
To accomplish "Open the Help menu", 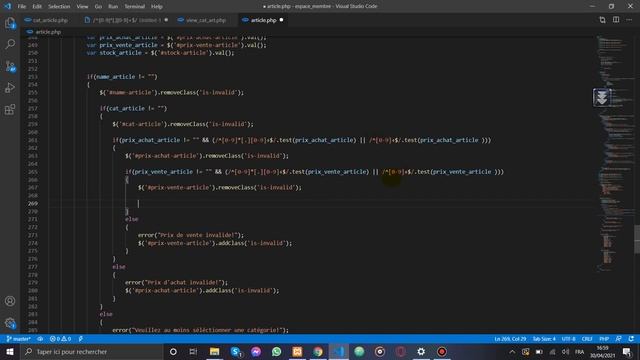I will point(157,7).
